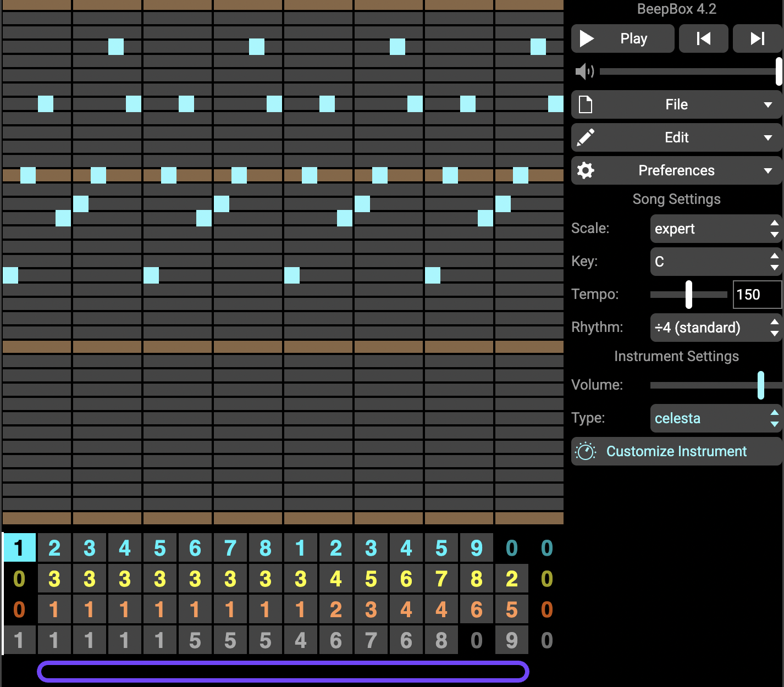Move the Tempo slider handle

pyautogui.click(x=688, y=295)
